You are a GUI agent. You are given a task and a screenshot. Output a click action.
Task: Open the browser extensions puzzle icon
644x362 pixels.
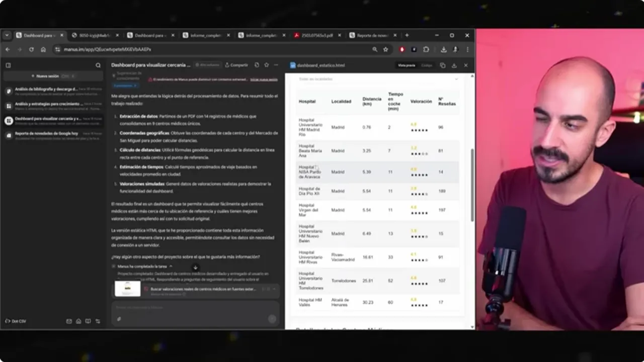pyautogui.click(x=426, y=49)
